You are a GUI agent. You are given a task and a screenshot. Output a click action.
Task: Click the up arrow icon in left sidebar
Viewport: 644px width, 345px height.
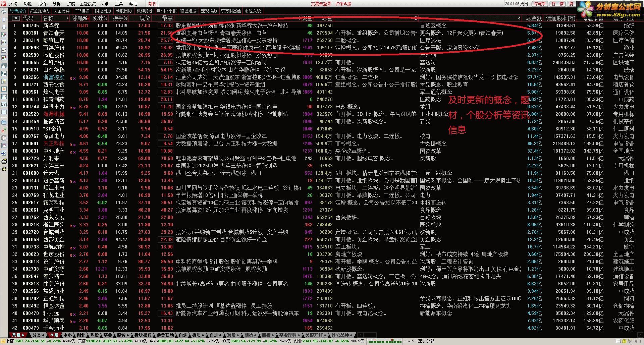[x=4, y=19]
